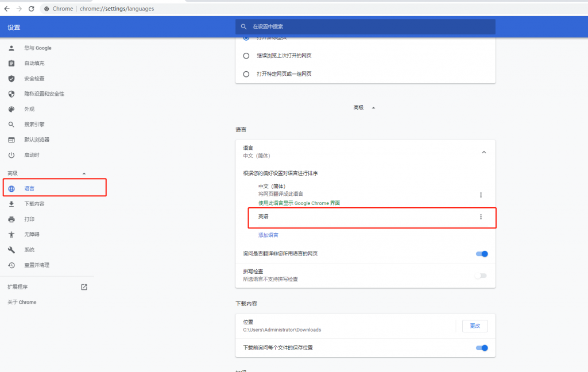Open more options for 中文（简体）
This screenshot has height=372, width=588.
tap(481, 195)
